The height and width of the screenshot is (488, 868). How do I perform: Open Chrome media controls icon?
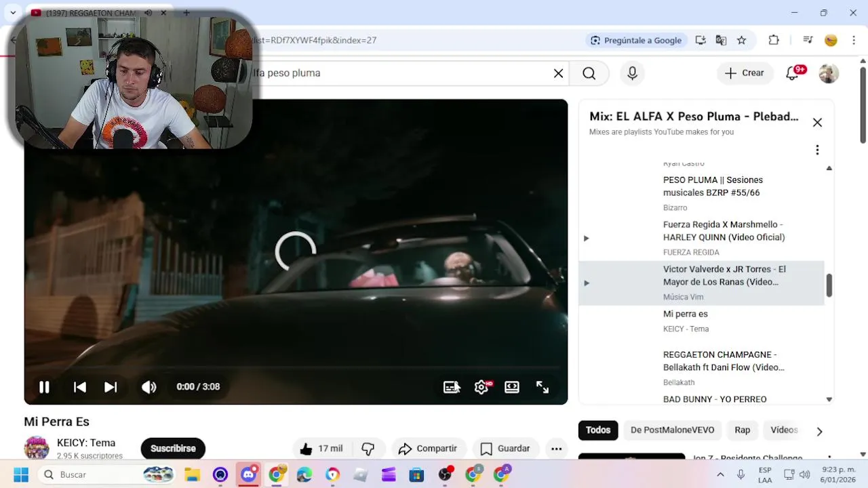pos(808,40)
